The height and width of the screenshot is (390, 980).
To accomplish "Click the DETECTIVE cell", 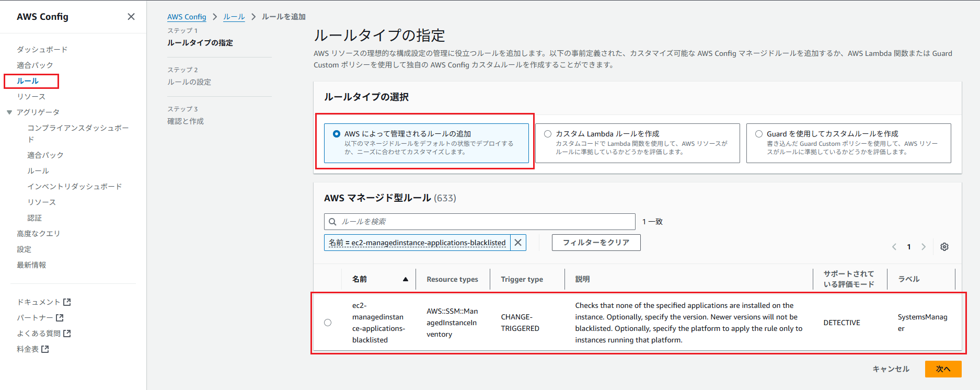I will (841, 323).
